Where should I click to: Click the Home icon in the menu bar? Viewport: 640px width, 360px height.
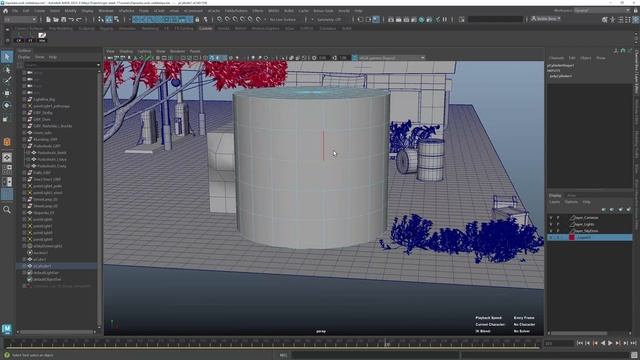5,11
